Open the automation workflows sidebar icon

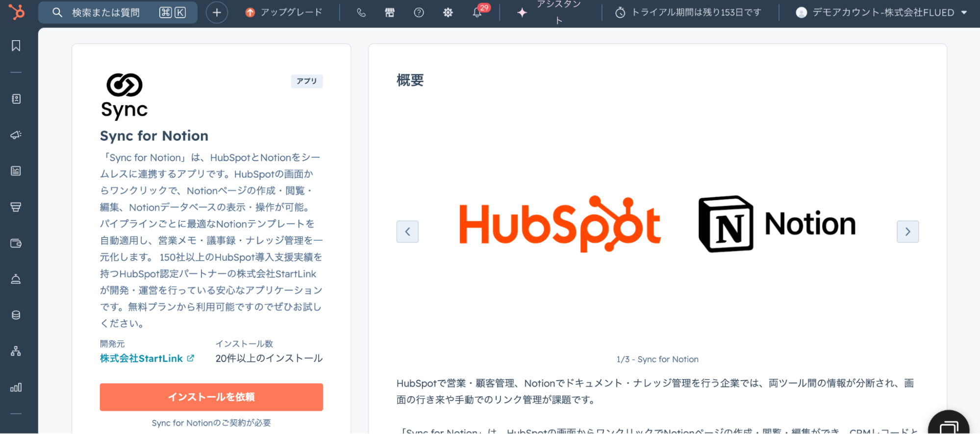point(16,351)
